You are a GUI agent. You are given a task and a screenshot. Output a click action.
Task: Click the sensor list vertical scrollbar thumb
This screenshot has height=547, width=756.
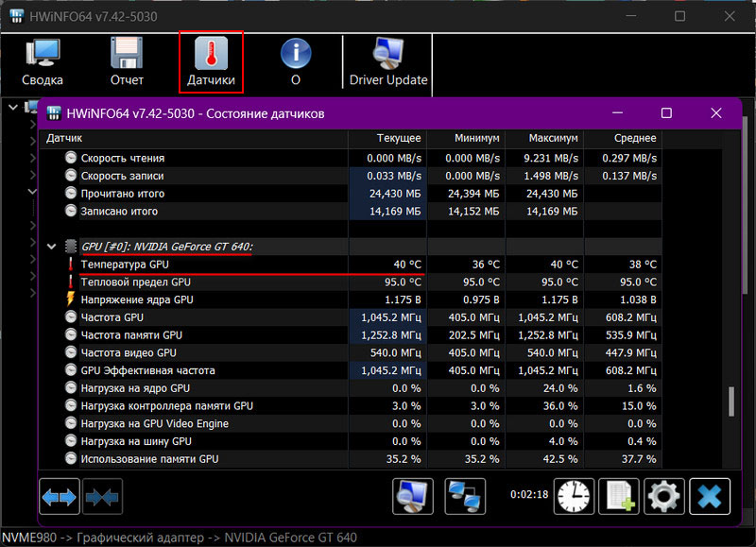point(731,401)
